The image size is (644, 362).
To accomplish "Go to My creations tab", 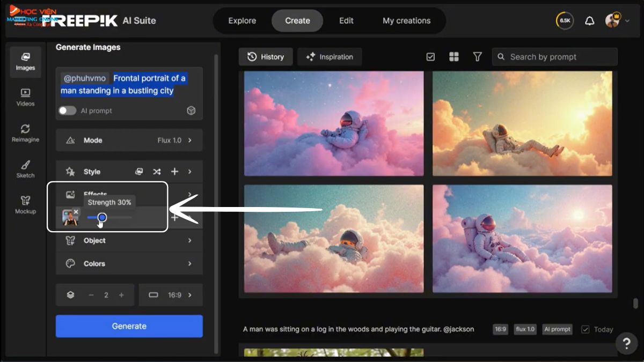I will (x=406, y=21).
